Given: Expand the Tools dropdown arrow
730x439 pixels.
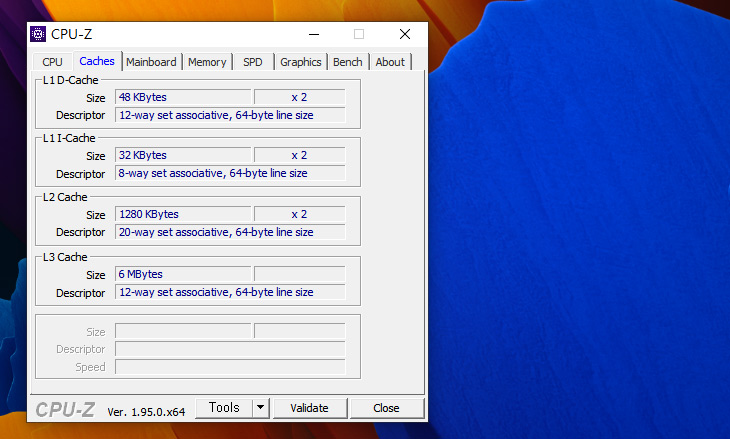Looking at the screenshot, I should 261,408.
